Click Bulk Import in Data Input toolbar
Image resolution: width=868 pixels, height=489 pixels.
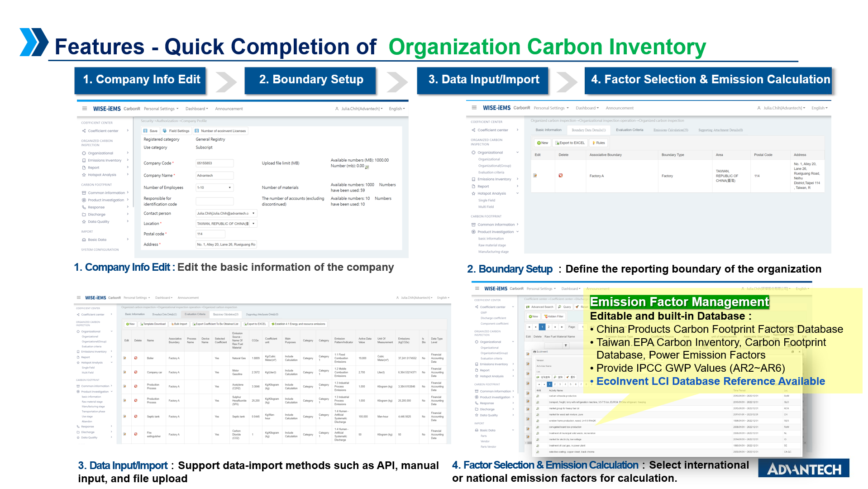click(x=178, y=324)
